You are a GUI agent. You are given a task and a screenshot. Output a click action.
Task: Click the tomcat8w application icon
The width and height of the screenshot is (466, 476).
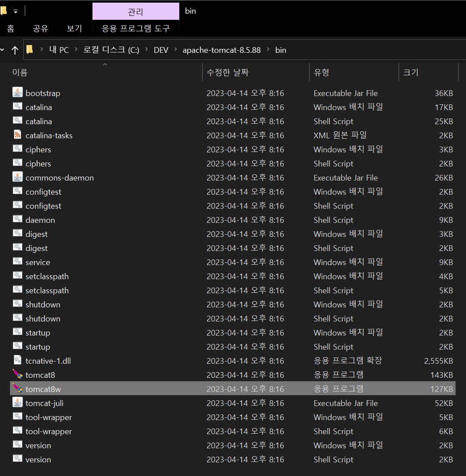pos(18,388)
